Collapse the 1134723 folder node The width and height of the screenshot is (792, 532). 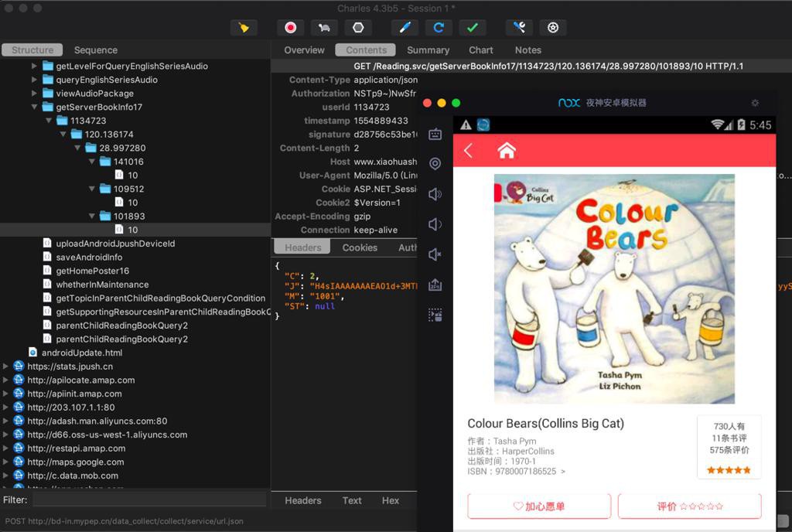point(49,121)
